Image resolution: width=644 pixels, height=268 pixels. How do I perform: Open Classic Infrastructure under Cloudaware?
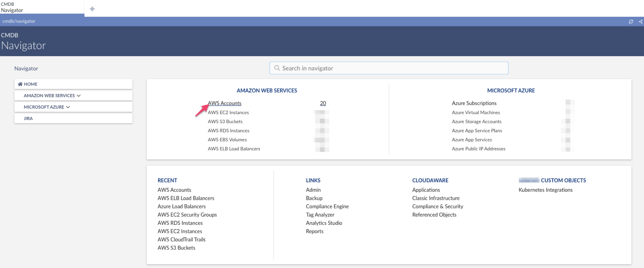[436, 198]
